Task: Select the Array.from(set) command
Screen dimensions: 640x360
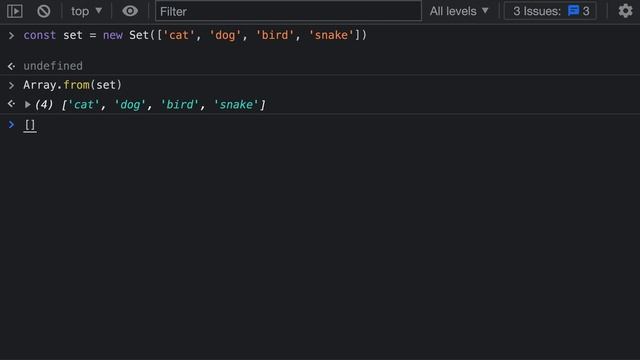Action: (72, 85)
